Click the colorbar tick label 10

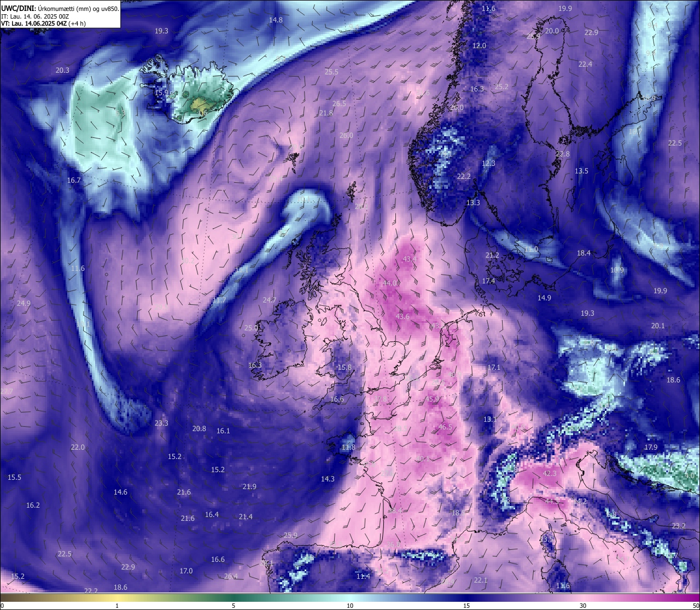point(350,606)
